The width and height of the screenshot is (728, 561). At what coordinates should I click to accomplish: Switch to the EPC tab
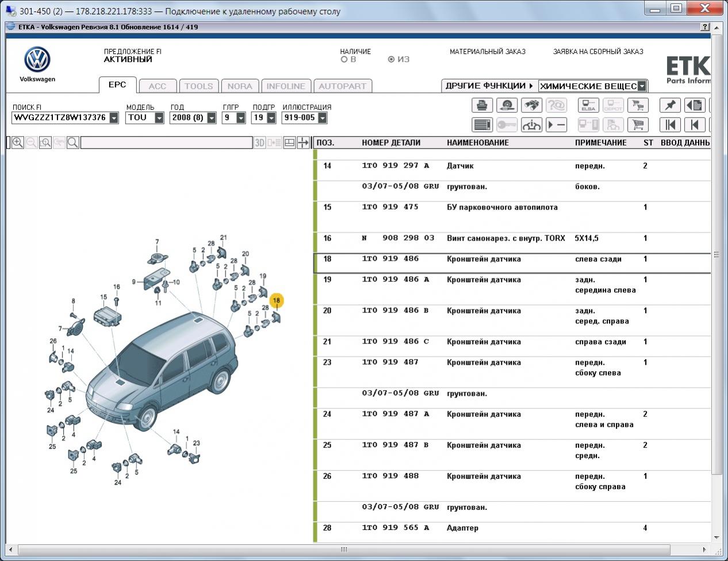click(x=117, y=85)
